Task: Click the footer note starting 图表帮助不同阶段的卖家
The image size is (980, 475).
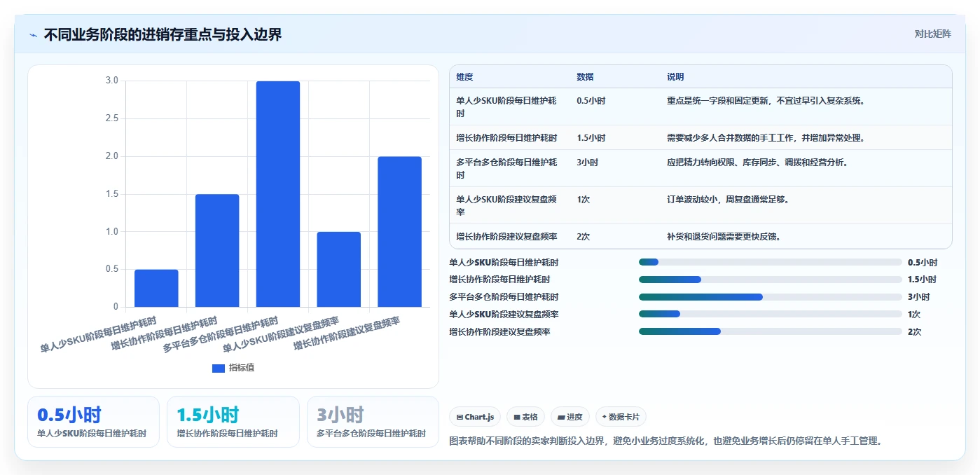Action: [x=665, y=441]
